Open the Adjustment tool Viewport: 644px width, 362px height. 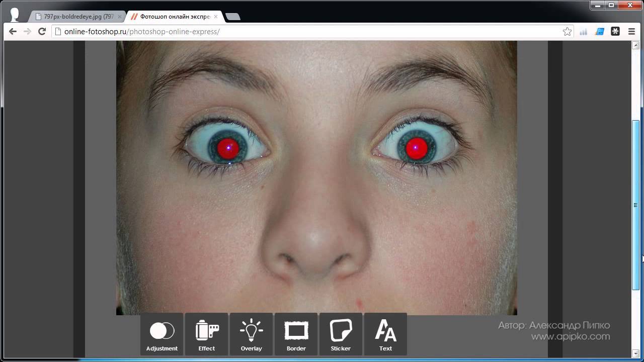[x=162, y=334]
